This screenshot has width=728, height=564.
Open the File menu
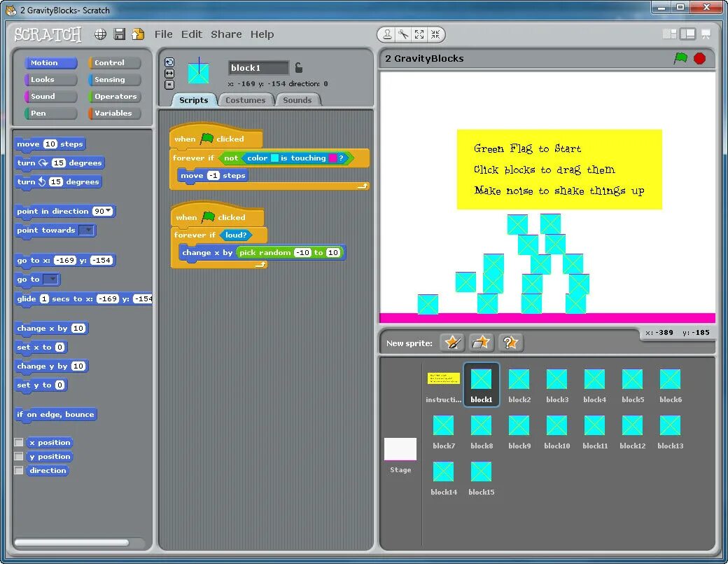(163, 34)
